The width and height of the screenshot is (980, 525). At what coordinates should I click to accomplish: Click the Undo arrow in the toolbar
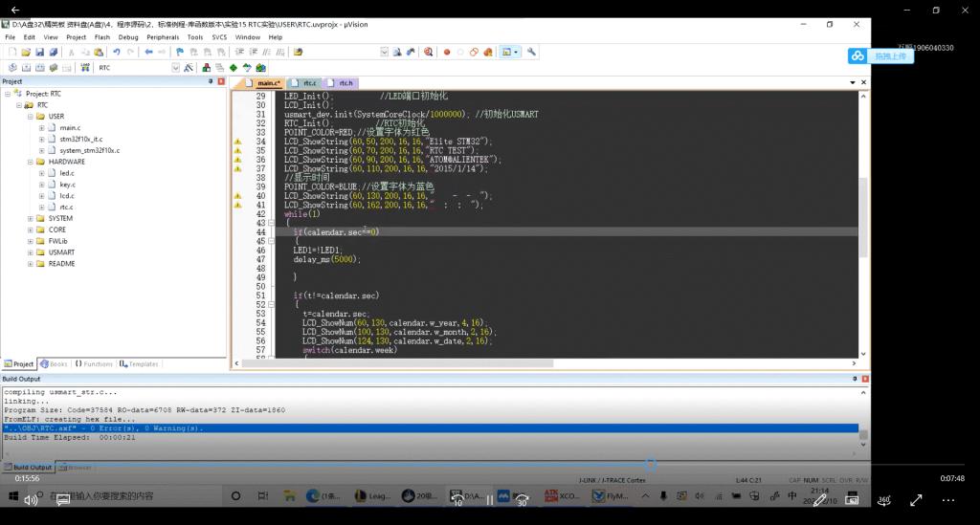coord(116,52)
